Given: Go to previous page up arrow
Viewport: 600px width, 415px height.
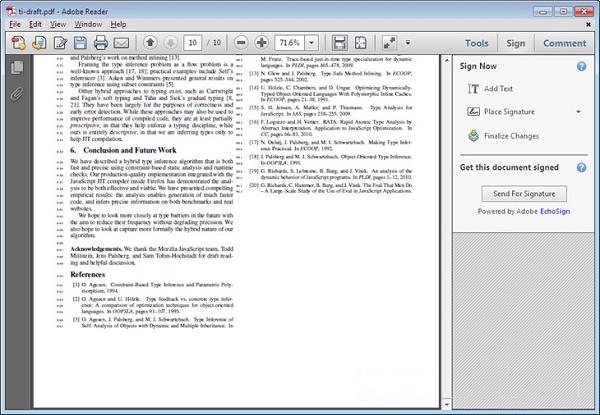Looking at the screenshot, I should point(150,42).
